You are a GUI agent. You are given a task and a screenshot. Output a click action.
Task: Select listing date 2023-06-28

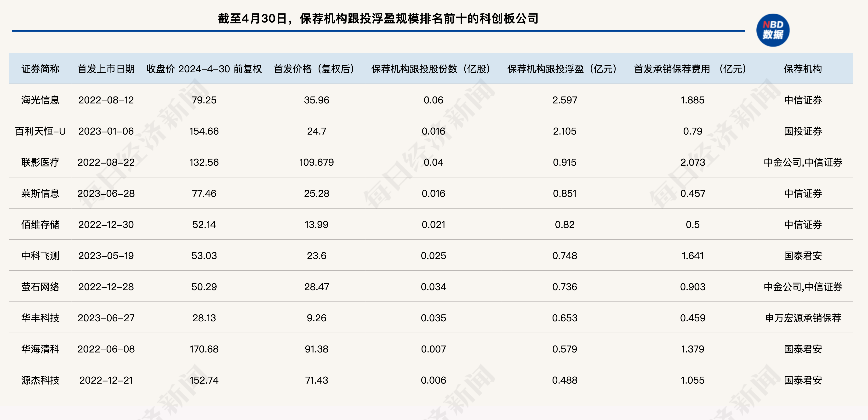tap(106, 193)
